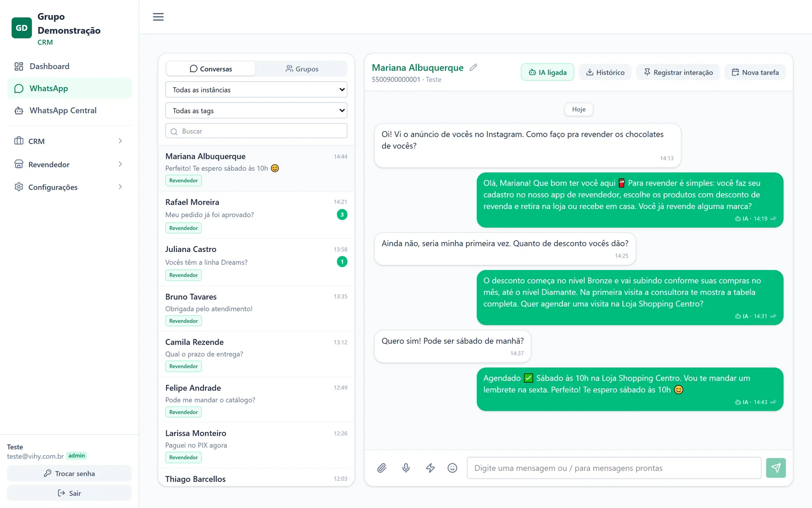
Task: Focus the Buscar search field
Action: (x=256, y=131)
